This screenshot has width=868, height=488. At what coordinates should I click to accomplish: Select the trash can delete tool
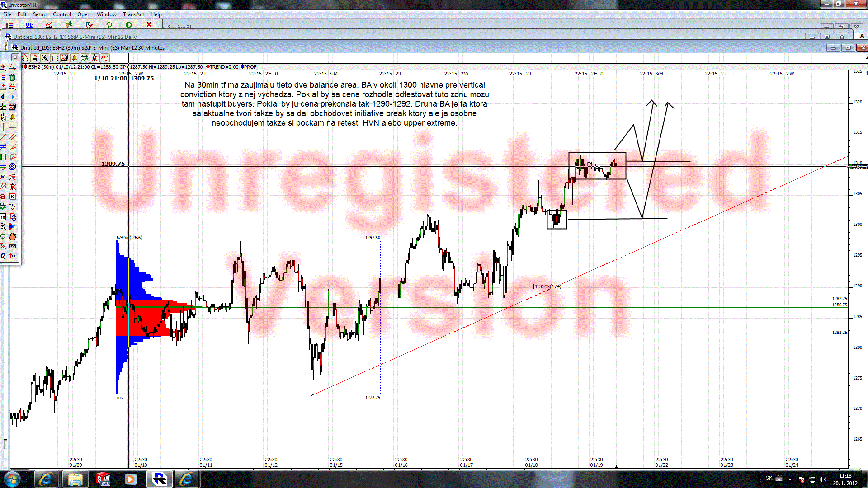pos(13,77)
